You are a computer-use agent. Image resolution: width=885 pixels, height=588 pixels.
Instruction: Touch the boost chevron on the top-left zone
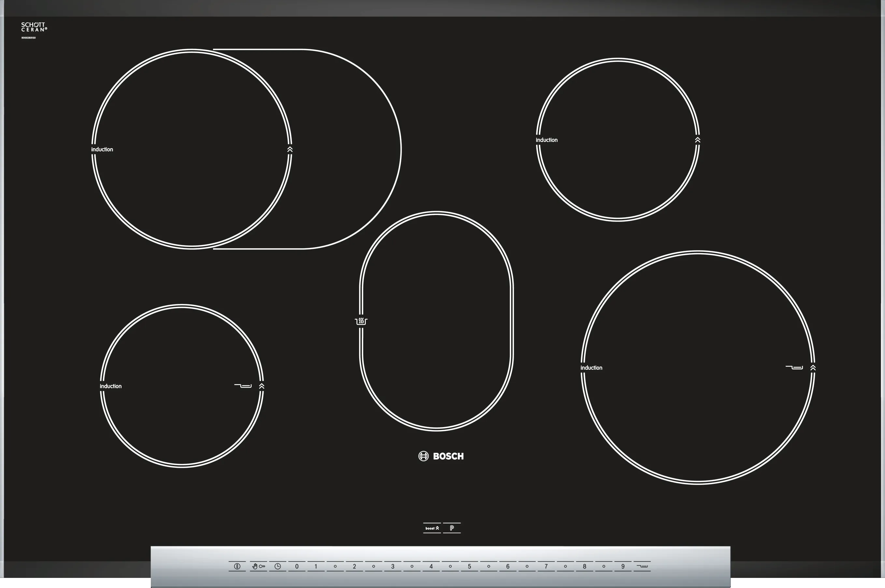(x=290, y=149)
